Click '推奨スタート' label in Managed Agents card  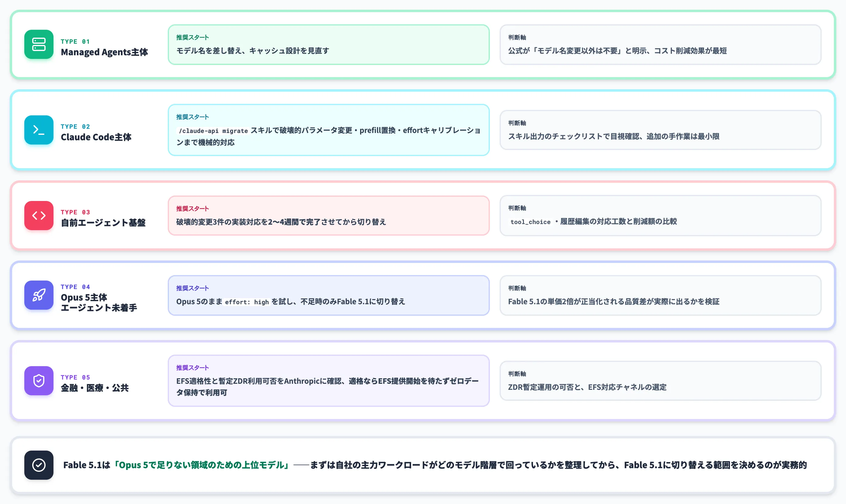(x=192, y=37)
